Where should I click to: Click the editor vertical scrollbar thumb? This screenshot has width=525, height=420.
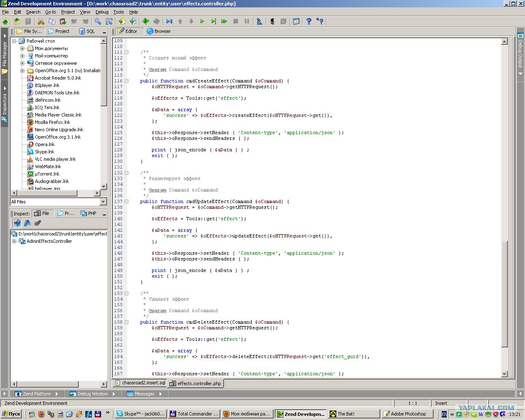tap(504, 294)
